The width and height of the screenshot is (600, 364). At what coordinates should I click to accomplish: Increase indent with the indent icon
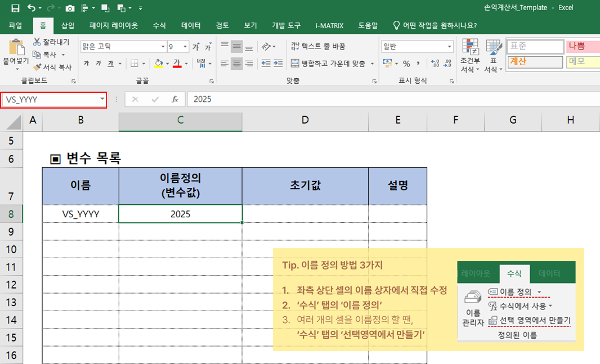(278, 63)
